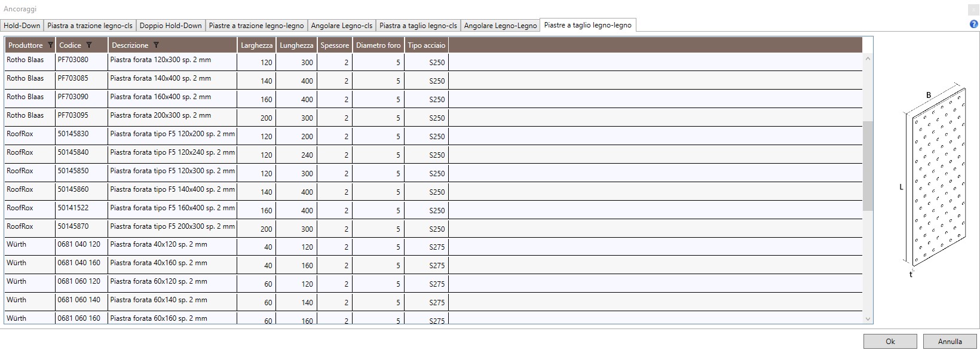This screenshot has height=353, width=980.
Task: Select Würth row 0681 040 160
Action: coord(433,266)
